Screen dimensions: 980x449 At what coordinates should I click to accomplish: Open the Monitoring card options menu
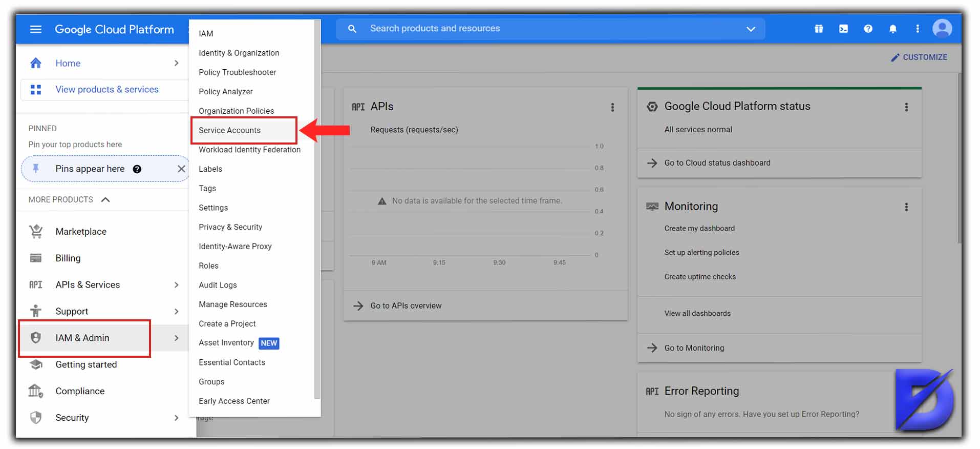point(906,207)
